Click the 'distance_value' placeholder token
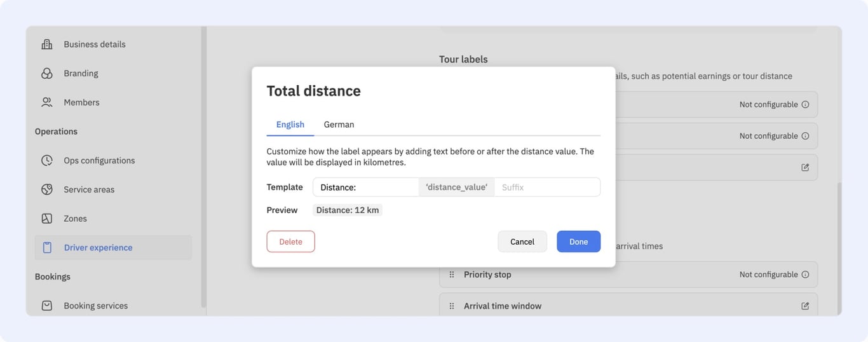This screenshot has height=342, width=868. tap(457, 187)
